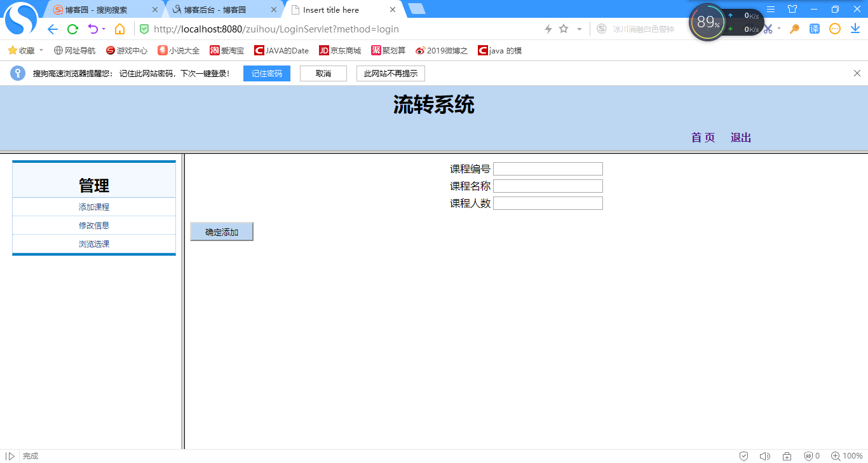This screenshot has width=868, height=463.
Task: Click the 课程编号 input field
Action: 548,169
